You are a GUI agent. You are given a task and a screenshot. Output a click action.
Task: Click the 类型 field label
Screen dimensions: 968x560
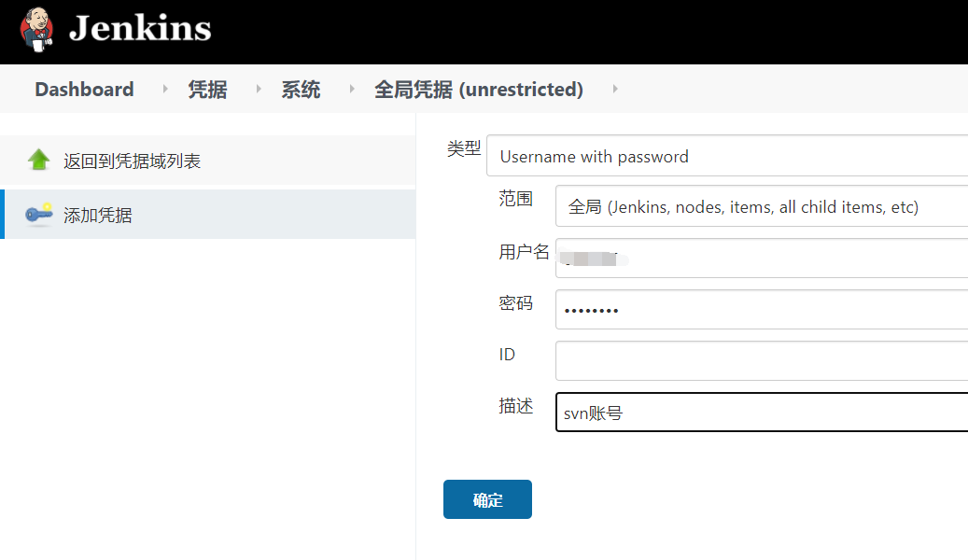coord(464,148)
